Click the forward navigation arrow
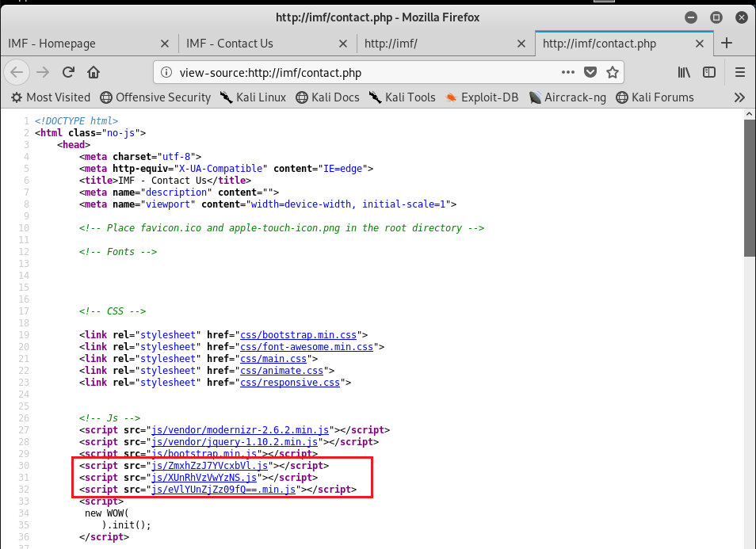Image resolution: width=756 pixels, height=549 pixels. coord(43,72)
